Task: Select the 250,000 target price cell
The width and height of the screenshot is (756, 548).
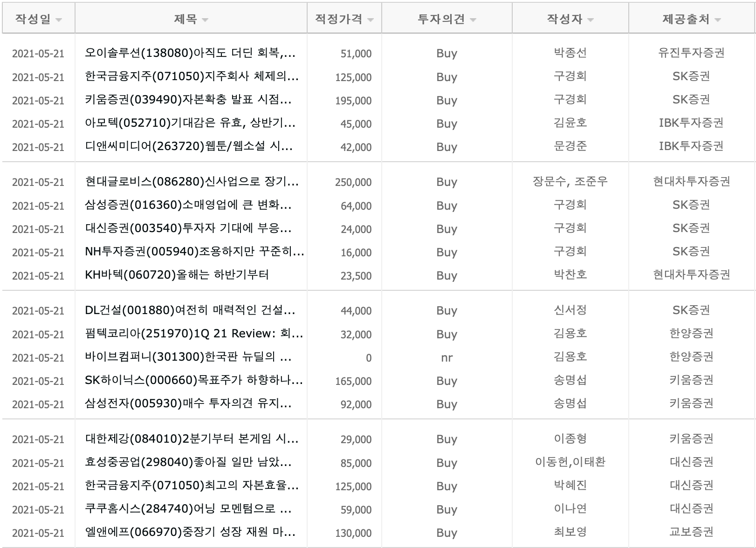Action: (x=353, y=182)
